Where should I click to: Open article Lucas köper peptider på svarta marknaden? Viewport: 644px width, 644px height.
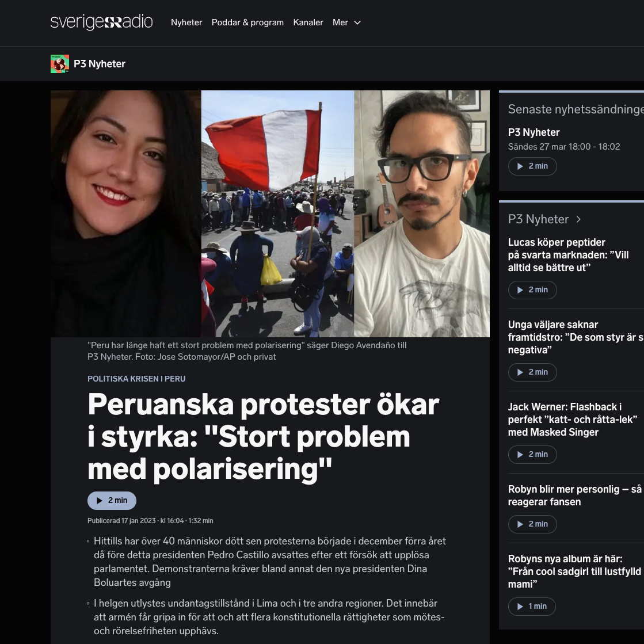coord(568,255)
